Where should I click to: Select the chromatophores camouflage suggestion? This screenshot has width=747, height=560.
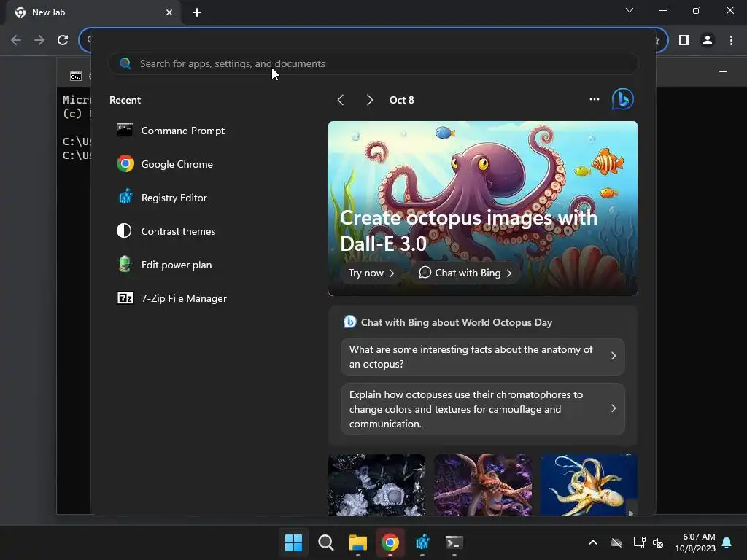coord(483,409)
